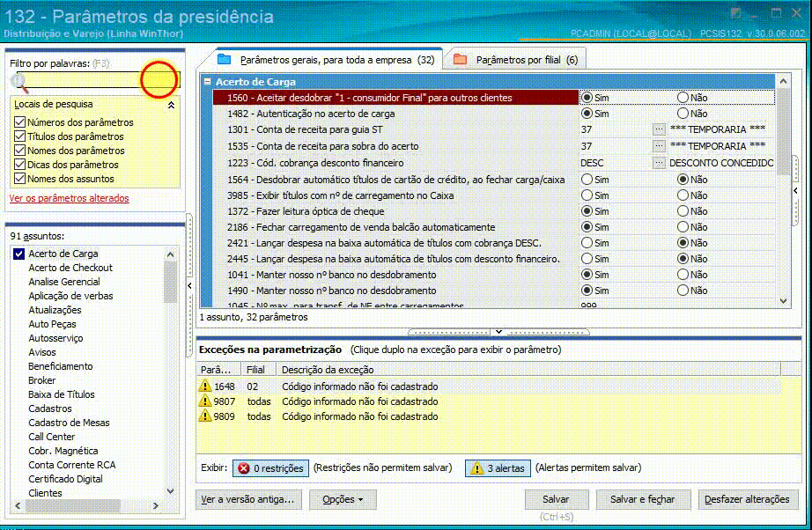Click the Salvar button
The height and width of the screenshot is (530, 812).
(557, 499)
